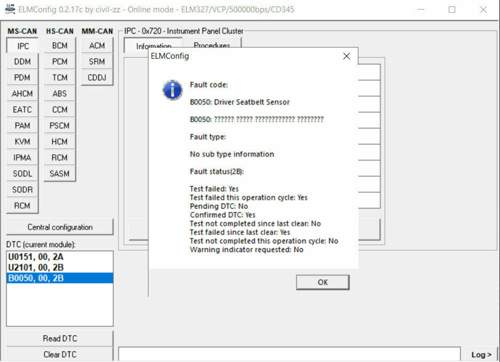Click the ELMConfig app icon in title bar

pos(10,9)
